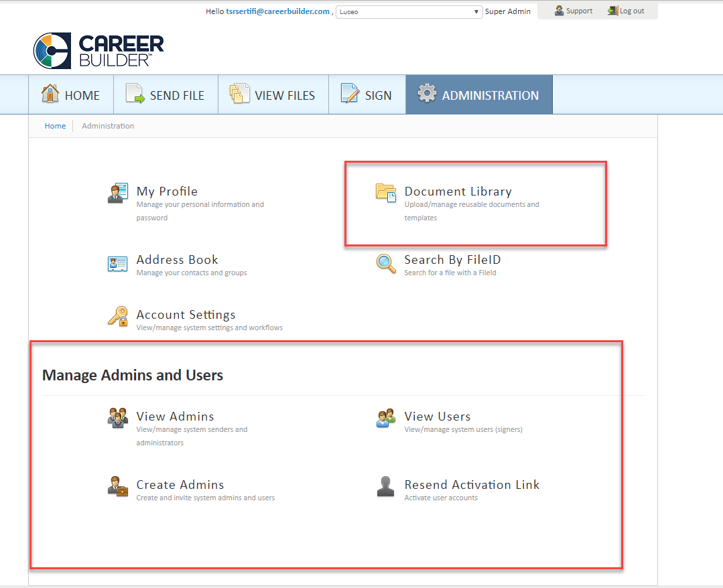
Task: Click 'Create and invite system admins and users'
Action: [206, 498]
